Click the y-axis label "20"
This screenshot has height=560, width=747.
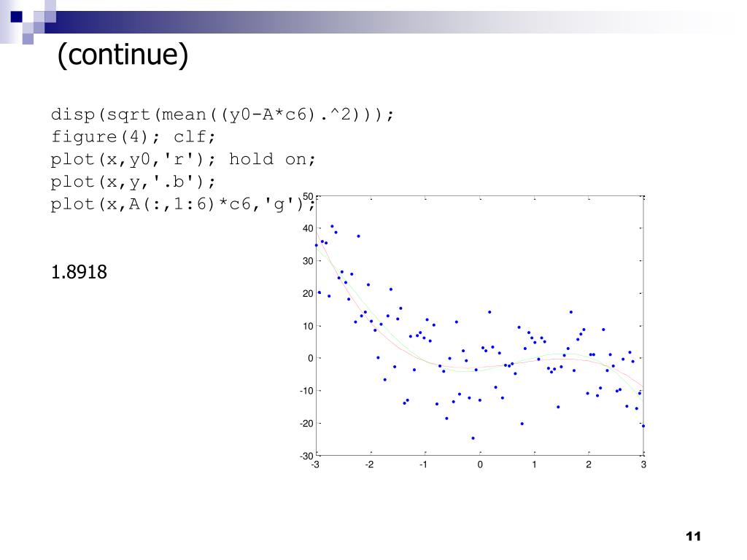coord(308,293)
